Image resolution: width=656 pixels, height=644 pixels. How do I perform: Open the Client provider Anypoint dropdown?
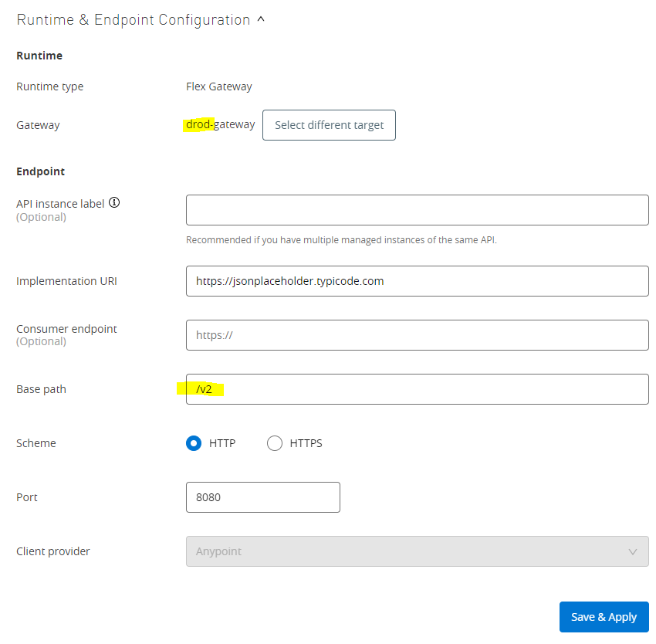tap(409, 551)
